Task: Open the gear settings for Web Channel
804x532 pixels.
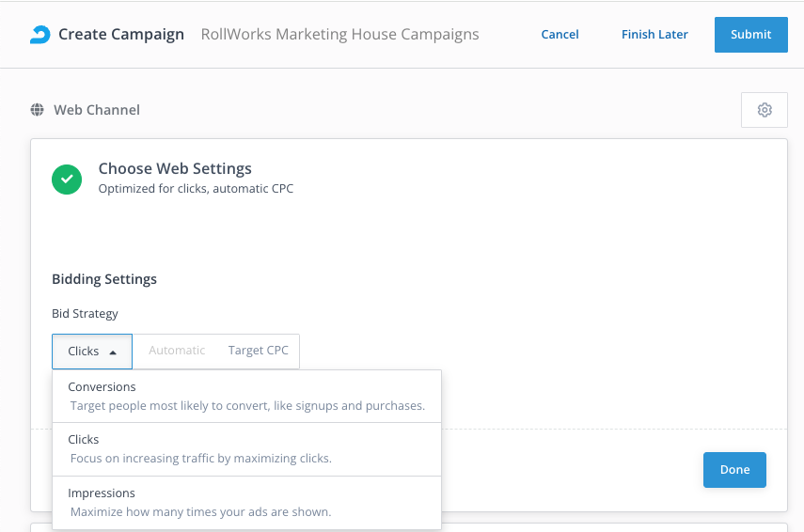Action: pos(765,110)
